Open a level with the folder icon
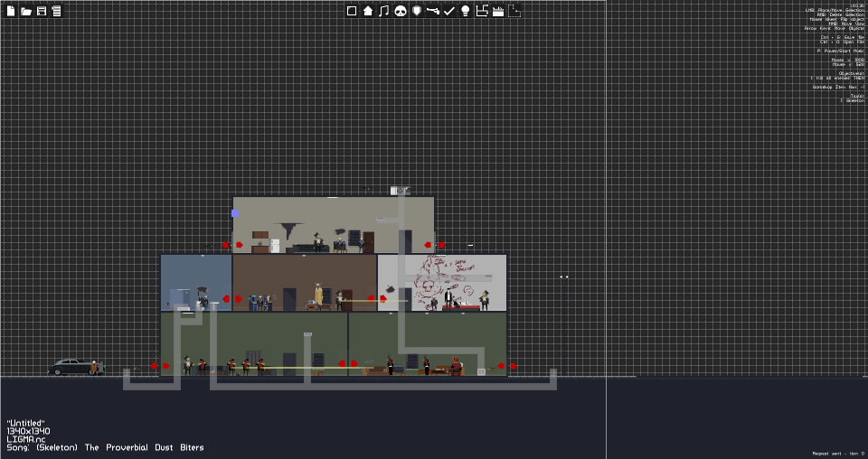This screenshot has height=459, width=868. 26,11
